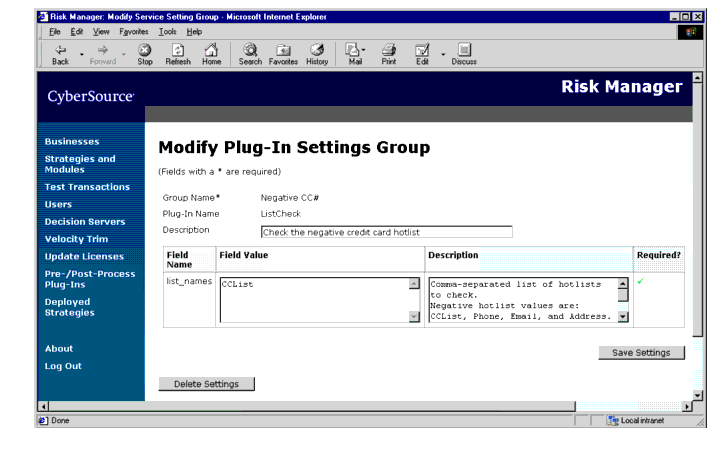Open the Edit menu in the menu bar
This screenshot has width=713, height=454.
[x=76, y=32]
